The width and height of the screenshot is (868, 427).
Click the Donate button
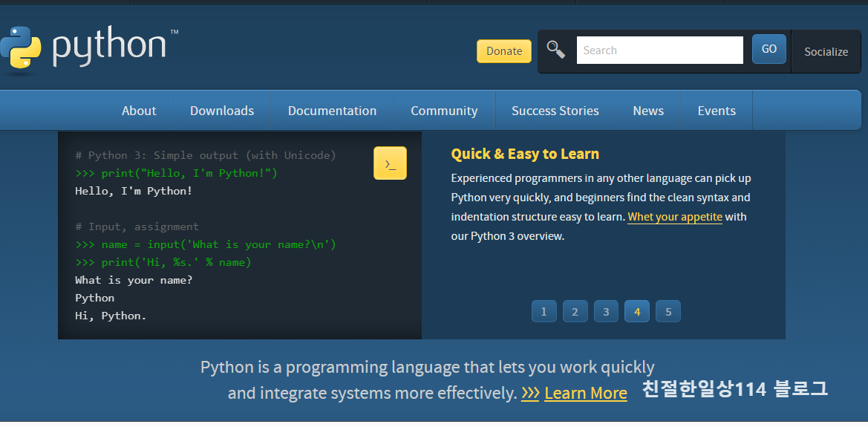point(503,51)
